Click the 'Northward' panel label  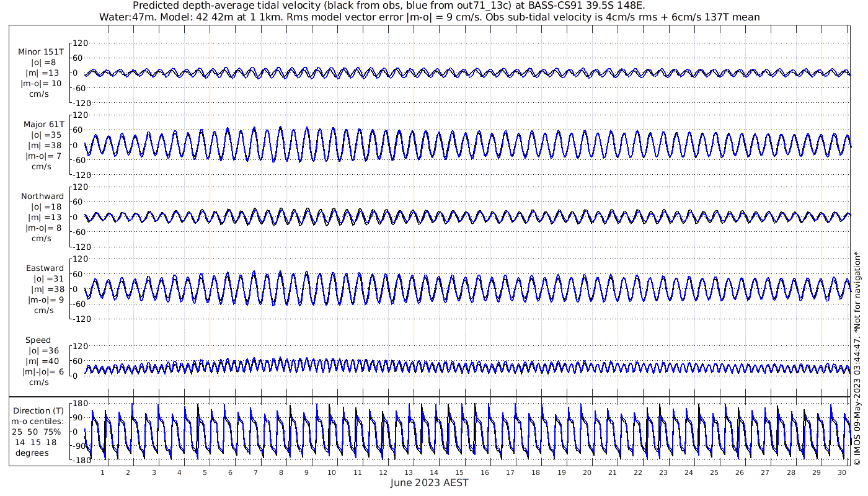pyautogui.click(x=43, y=197)
